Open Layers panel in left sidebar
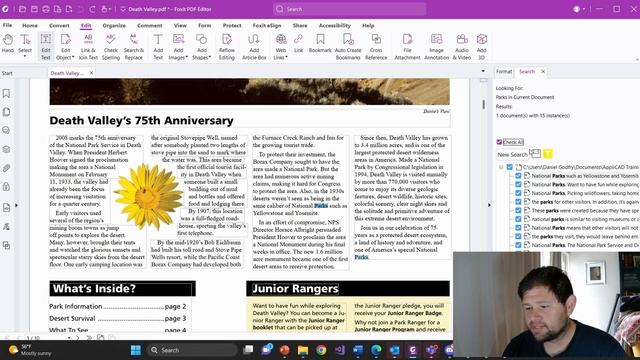The image size is (640, 360). [6, 149]
